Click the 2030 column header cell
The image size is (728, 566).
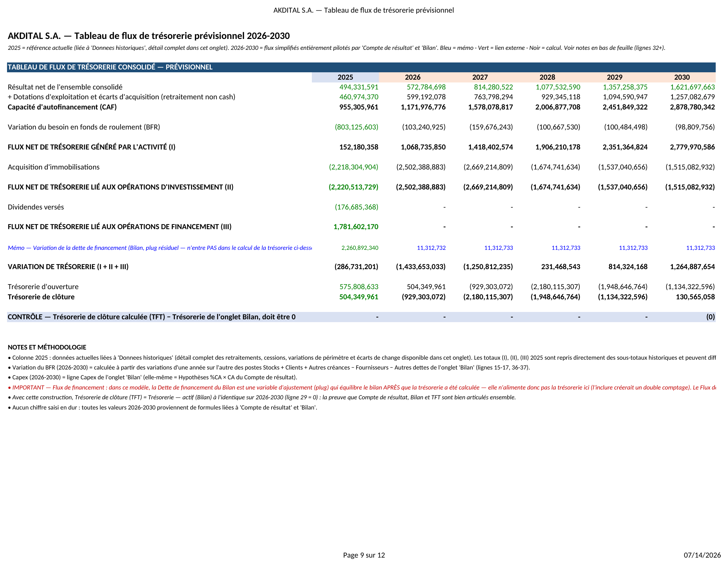(682, 77)
